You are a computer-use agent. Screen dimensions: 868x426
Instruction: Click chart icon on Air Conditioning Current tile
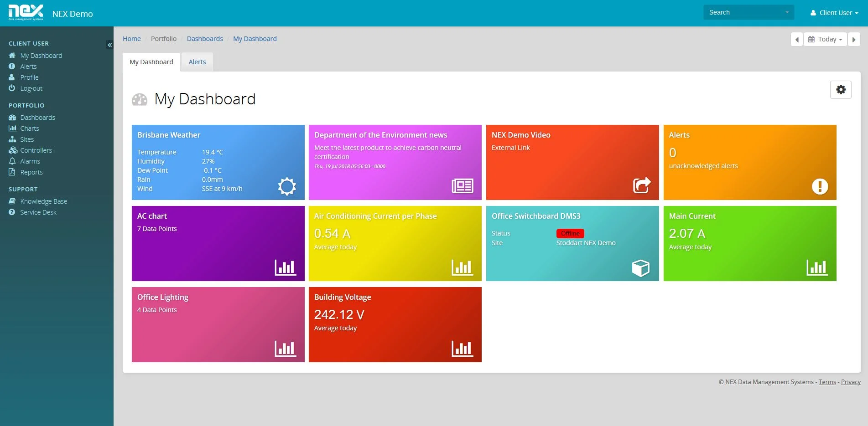click(463, 267)
